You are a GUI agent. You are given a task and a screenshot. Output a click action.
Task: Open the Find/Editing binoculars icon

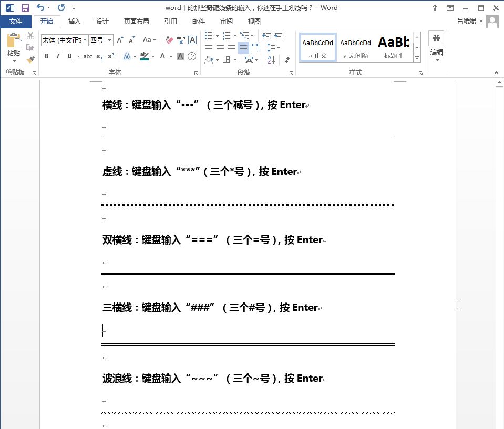436,39
